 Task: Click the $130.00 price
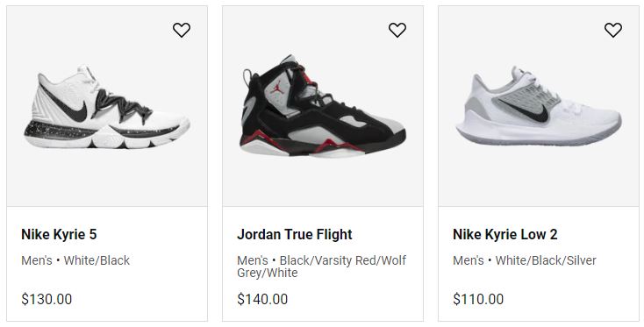(x=47, y=299)
